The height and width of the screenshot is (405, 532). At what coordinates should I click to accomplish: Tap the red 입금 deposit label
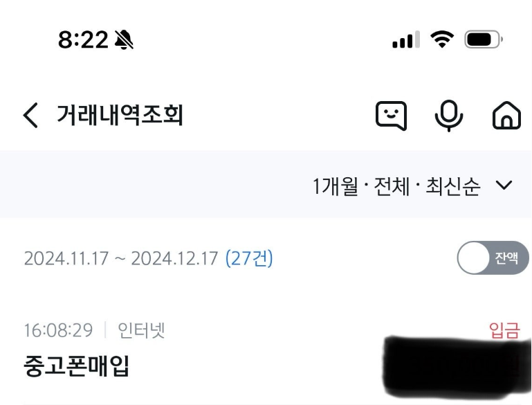(504, 330)
